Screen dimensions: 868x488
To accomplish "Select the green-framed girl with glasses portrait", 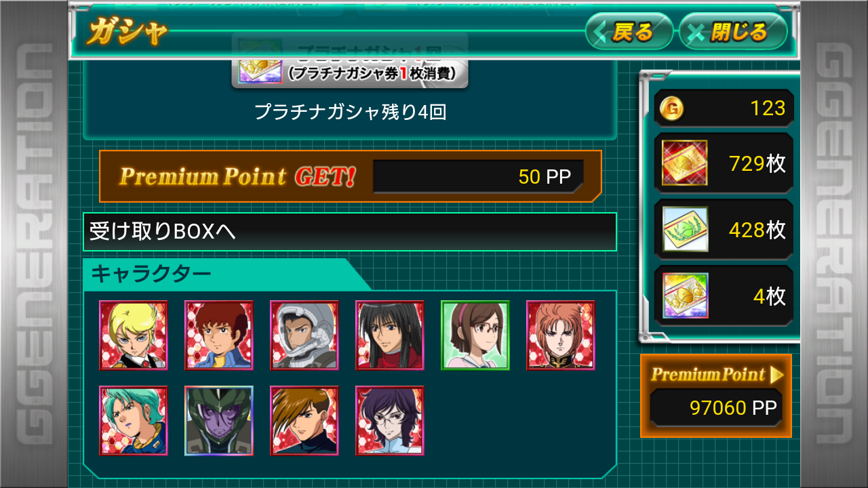I will [475, 335].
